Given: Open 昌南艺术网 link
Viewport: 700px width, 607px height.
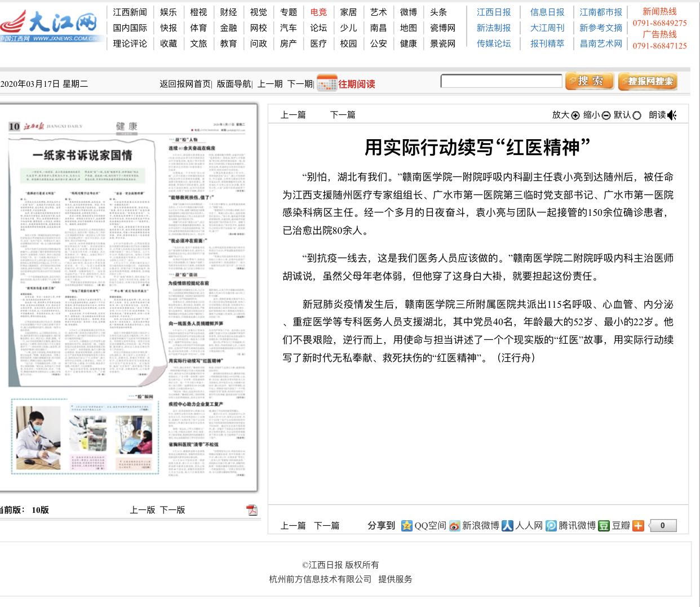Looking at the screenshot, I should pos(601,43).
